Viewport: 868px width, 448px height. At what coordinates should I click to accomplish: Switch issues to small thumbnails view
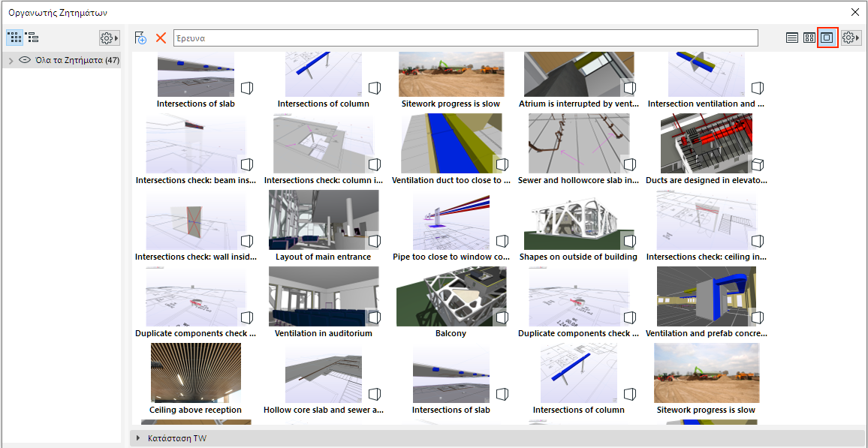coord(809,38)
